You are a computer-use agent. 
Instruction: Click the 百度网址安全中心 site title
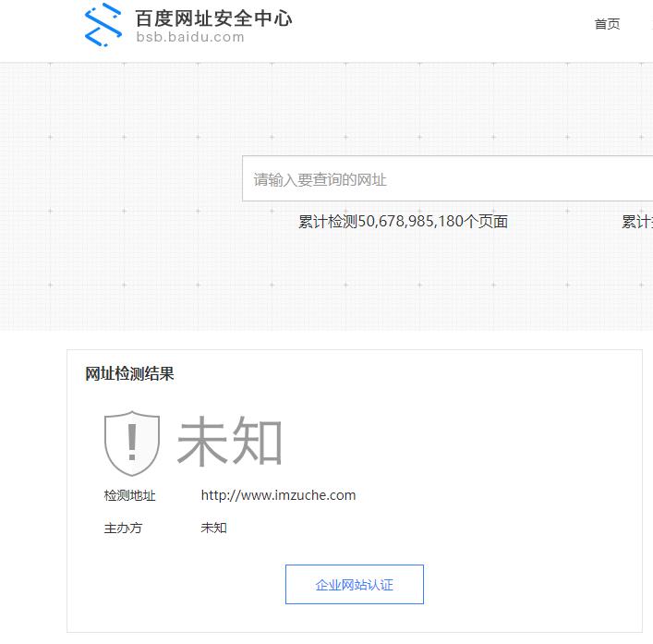point(213,18)
